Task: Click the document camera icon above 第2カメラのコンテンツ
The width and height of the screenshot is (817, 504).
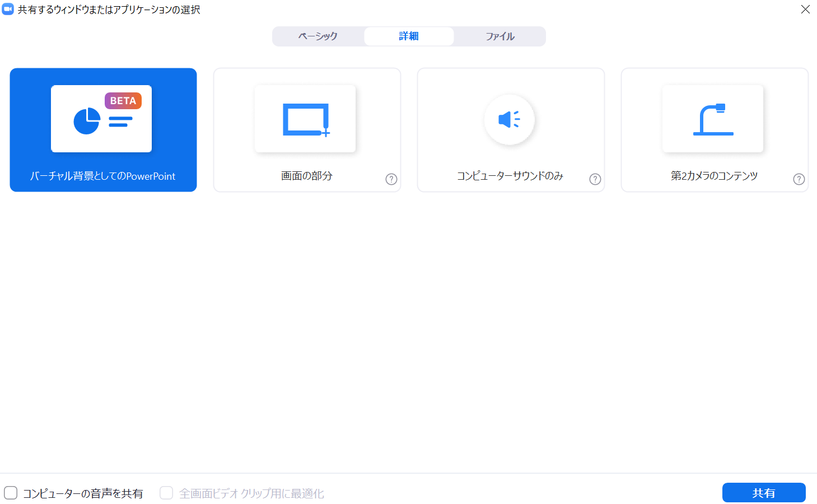Action: pyautogui.click(x=712, y=118)
